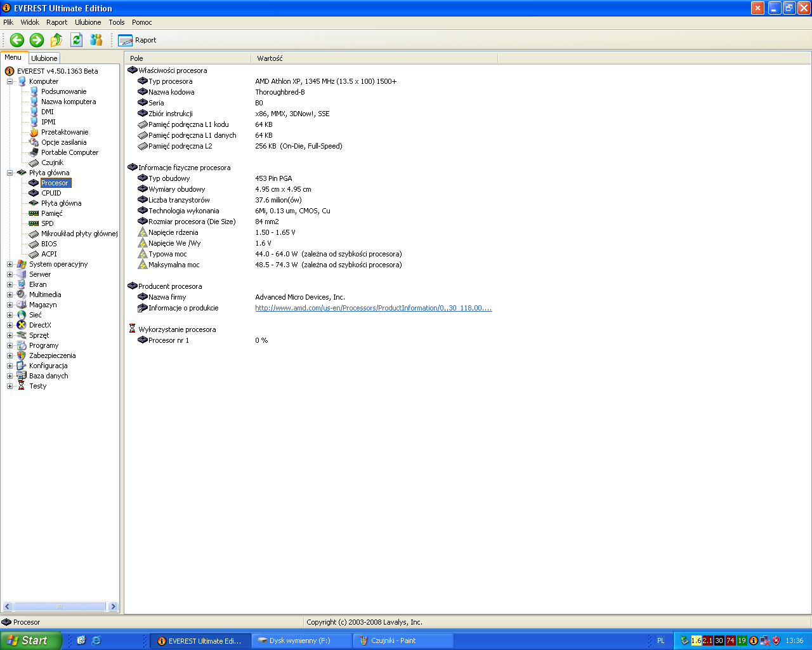Expand the Magazyn tree node
Image resolution: width=812 pixels, height=650 pixels.
point(10,305)
